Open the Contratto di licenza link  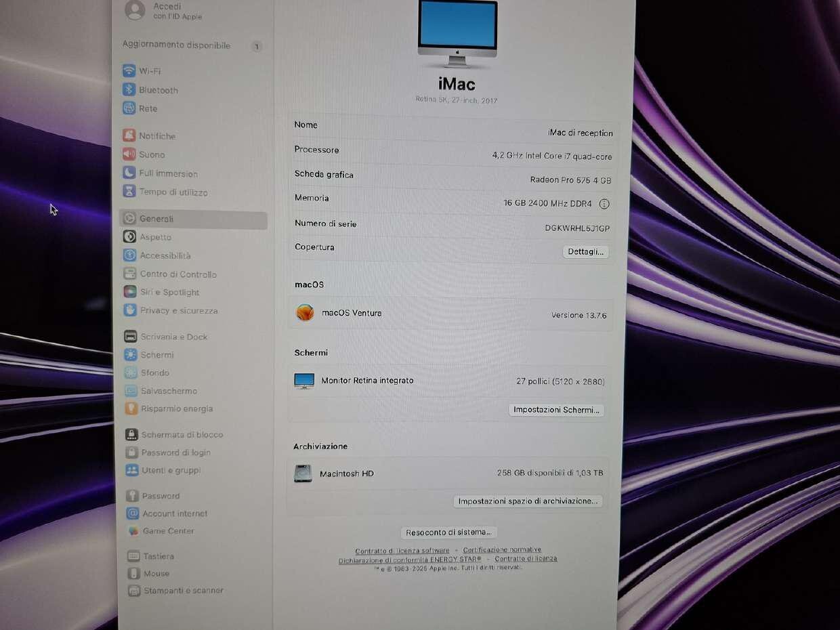tap(526, 559)
